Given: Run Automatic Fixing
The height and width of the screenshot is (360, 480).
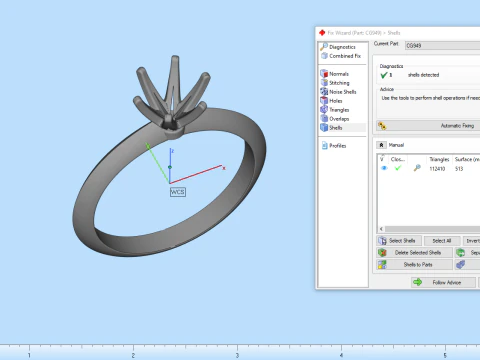Looking at the screenshot, I should 428,126.
